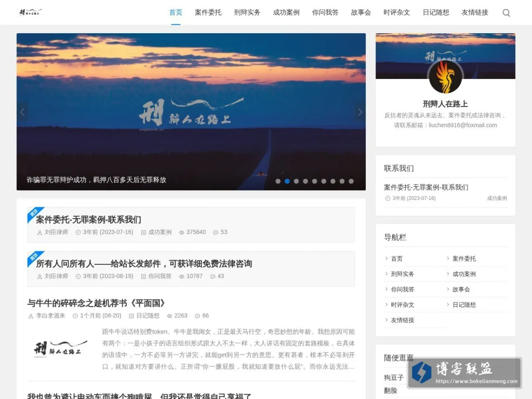Open article 与牛牛的碎碎念之趁机荐书《平面国》
The height and width of the screenshot is (399, 532).
click(x=98, y=303)
